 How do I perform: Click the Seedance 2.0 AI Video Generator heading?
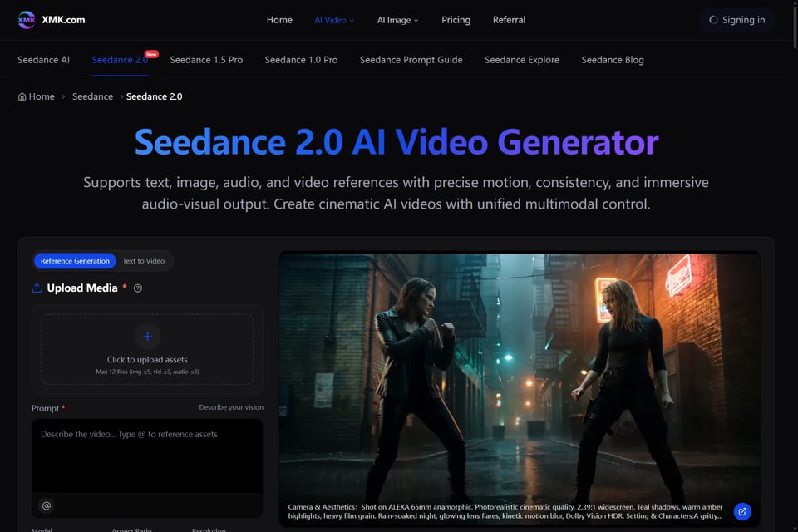coord(397,142)
